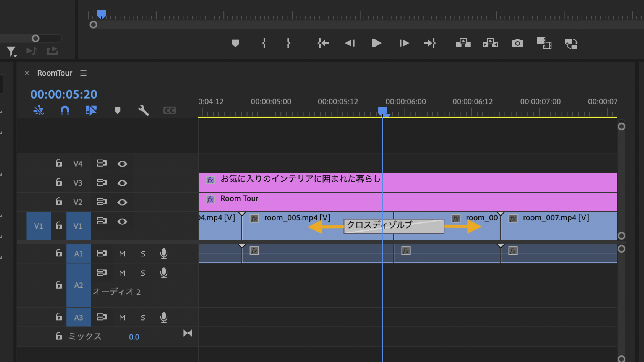The image size is (644, 362).
Task: Mute audio track A1
Action: click(x=122, y=254)
